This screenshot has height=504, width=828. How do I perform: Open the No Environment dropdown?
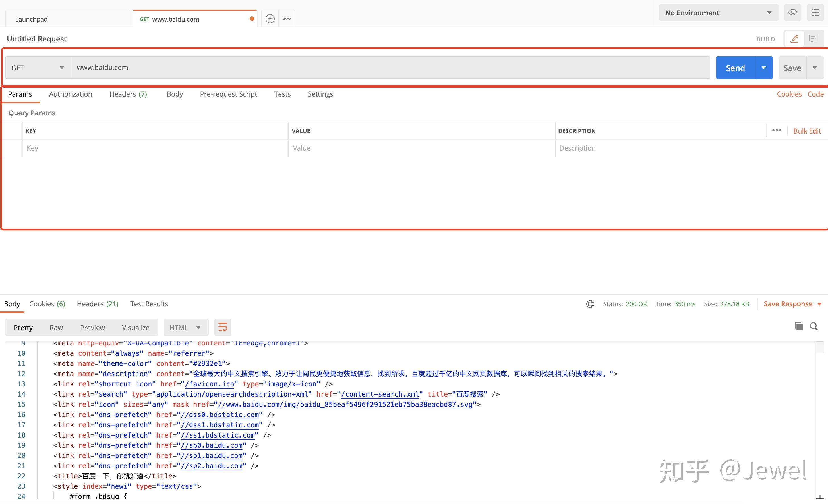point(719,13)
